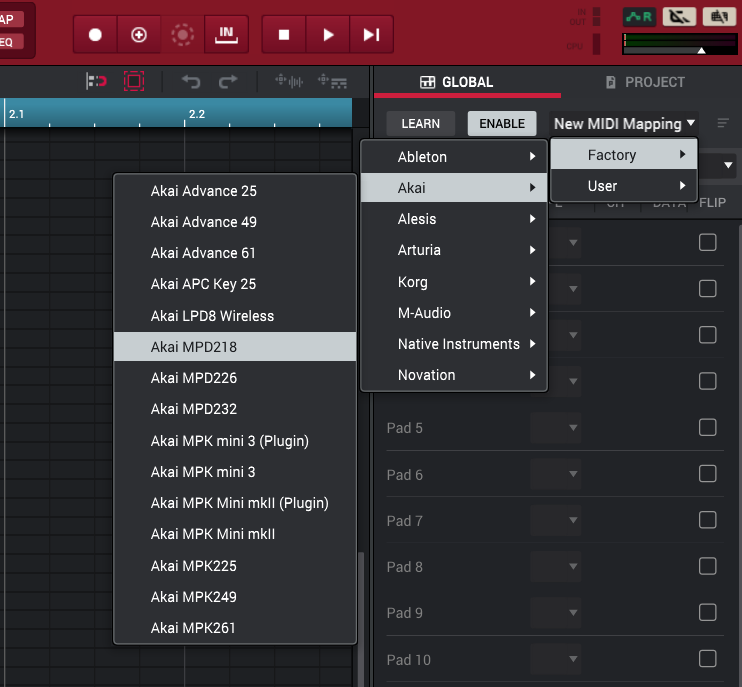
Task: Click the Record button
Action: tap(95, 35)
